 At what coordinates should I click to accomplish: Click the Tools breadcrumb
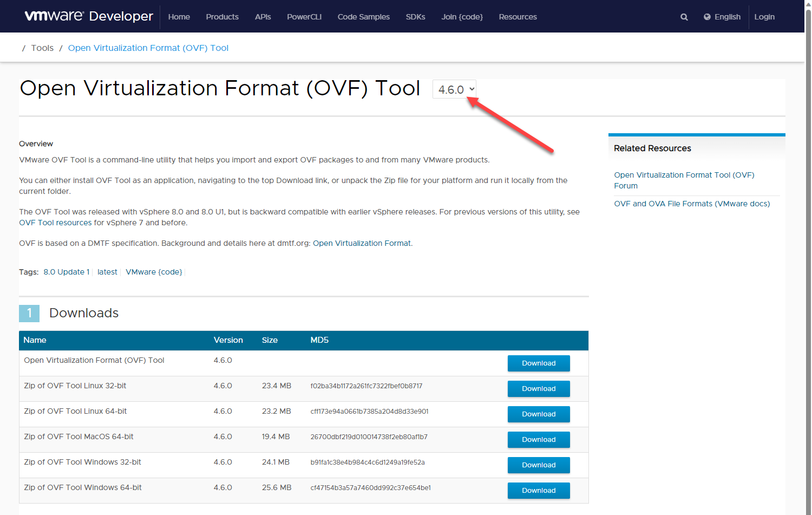(42, 48)
